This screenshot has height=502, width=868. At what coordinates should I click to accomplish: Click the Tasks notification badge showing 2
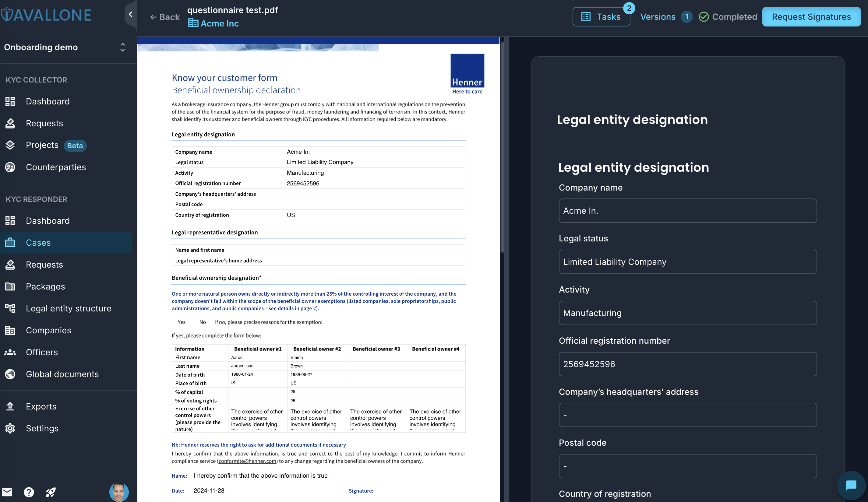(x=629, y=8)
